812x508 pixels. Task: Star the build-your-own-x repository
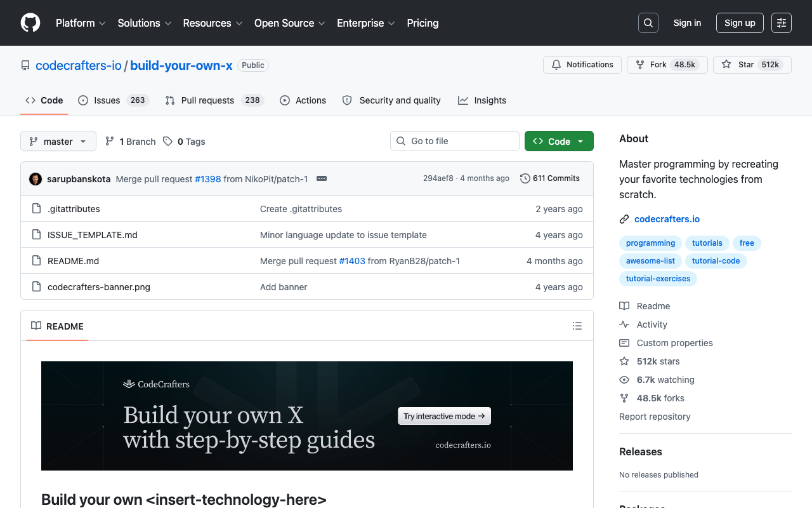[x=752, y=65]
